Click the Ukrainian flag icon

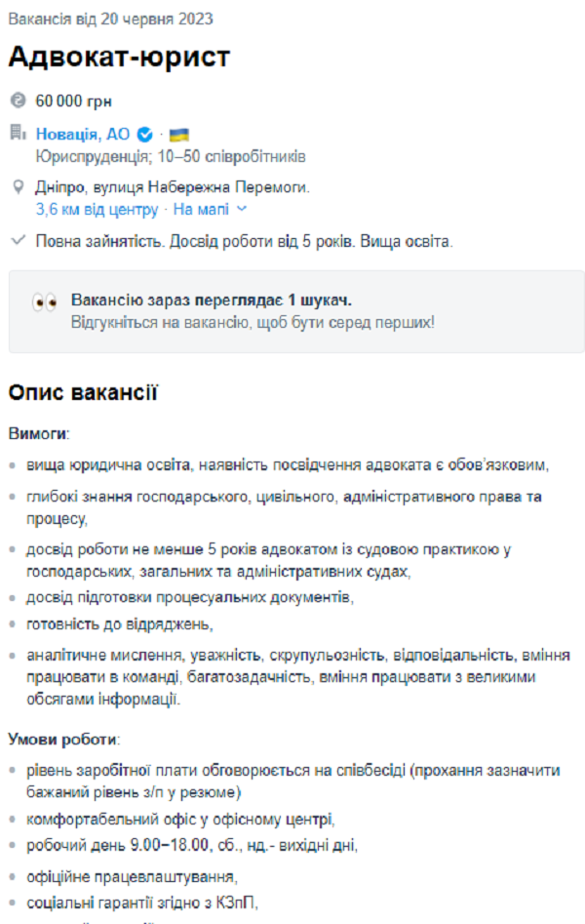(178, 135)
